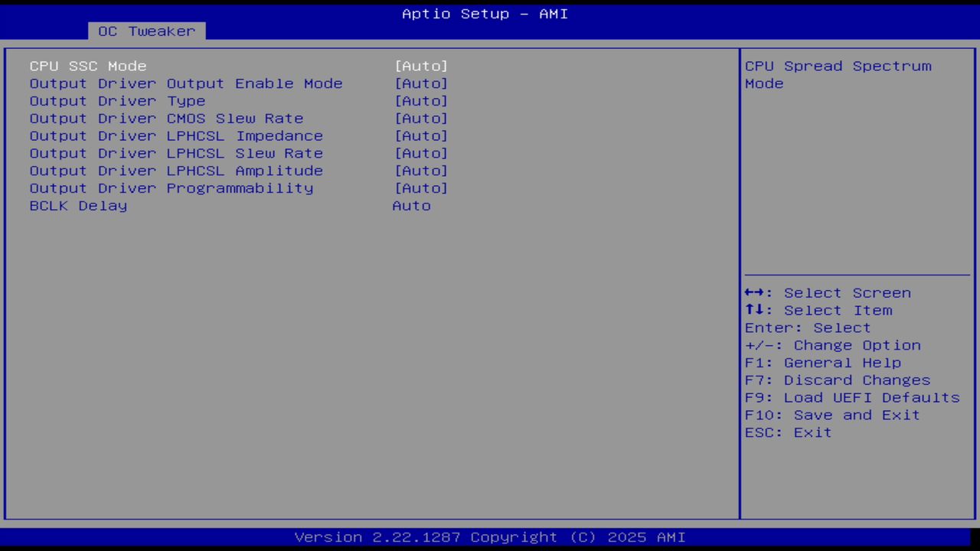This screenshot has width=980, height=551.
Task: Click the F9: Load UEFI Defaults hint
Action: (851, 398)
